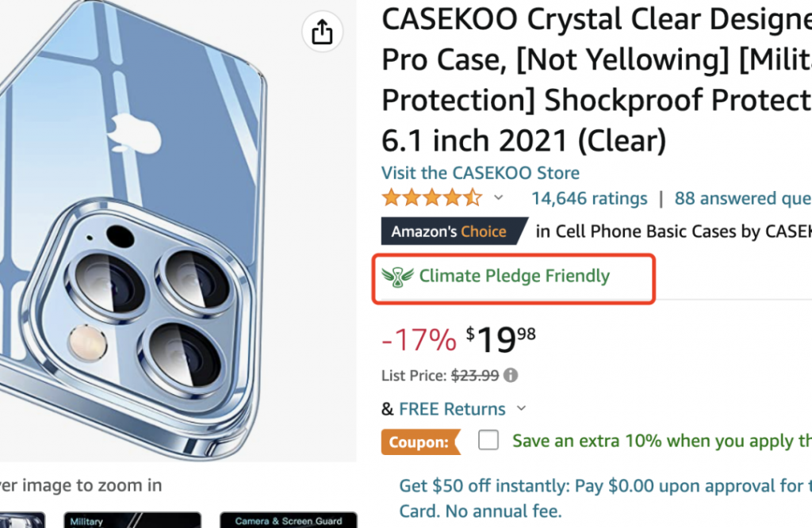Expand the star ratings dropdown chevron
The width and height of the screenshot is (812, 528).
point(498,197)
